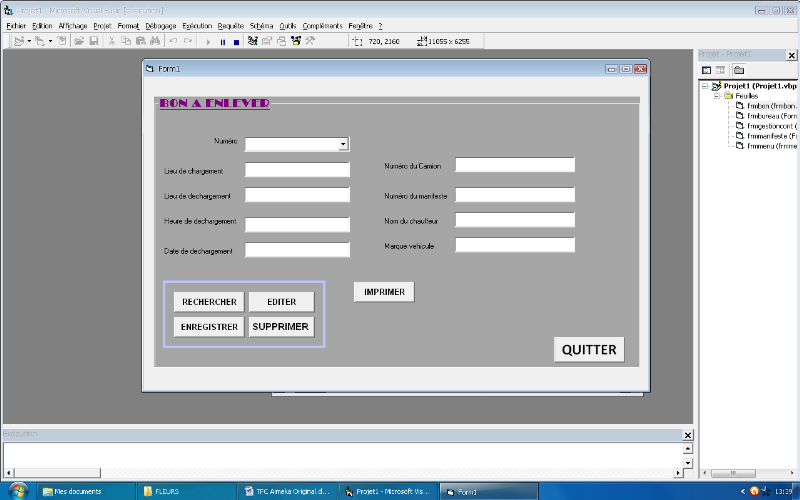Viewport: 800px width, 500px height.
Task: Open the Numéro combo box dropdown
Action: (343, 144)
